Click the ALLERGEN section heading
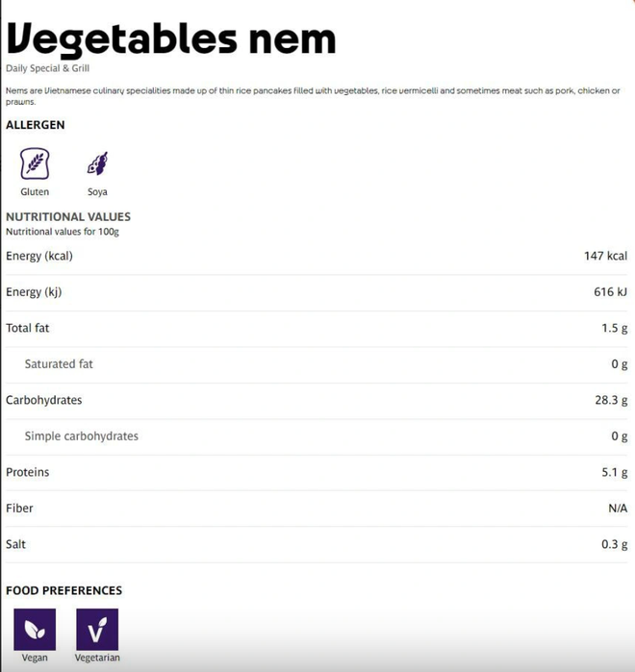 [36, 125]
